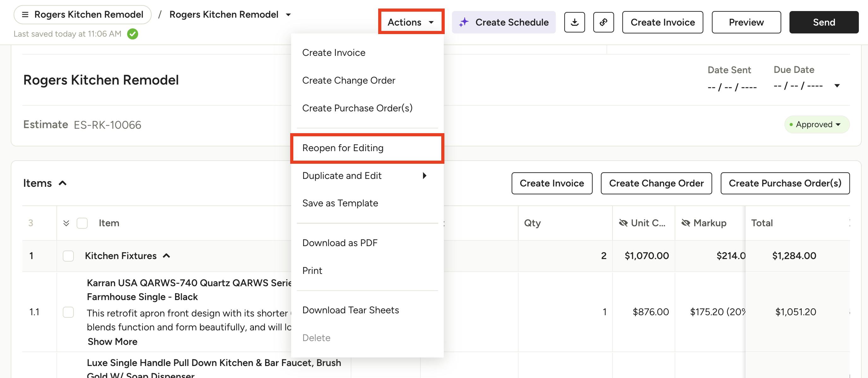Click the Preview button

(746, 22)
